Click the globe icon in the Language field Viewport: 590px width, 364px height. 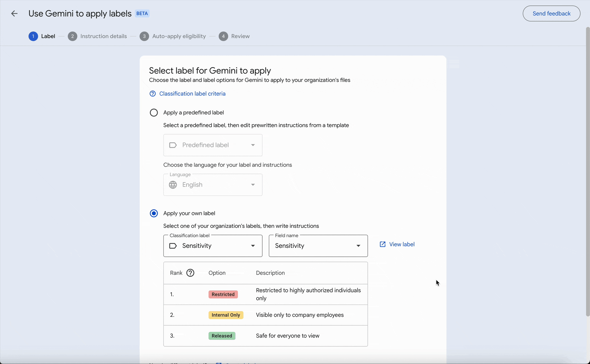click(x=173, y=185)
